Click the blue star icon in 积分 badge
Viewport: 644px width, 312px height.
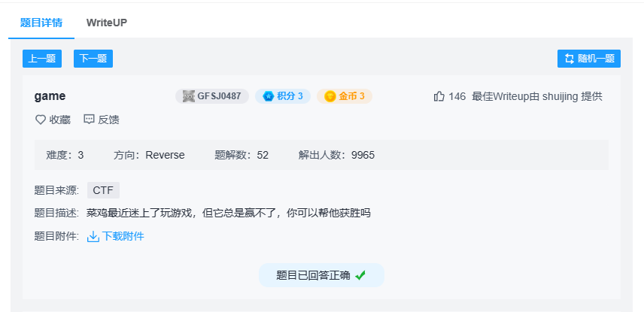click(268, 96)
